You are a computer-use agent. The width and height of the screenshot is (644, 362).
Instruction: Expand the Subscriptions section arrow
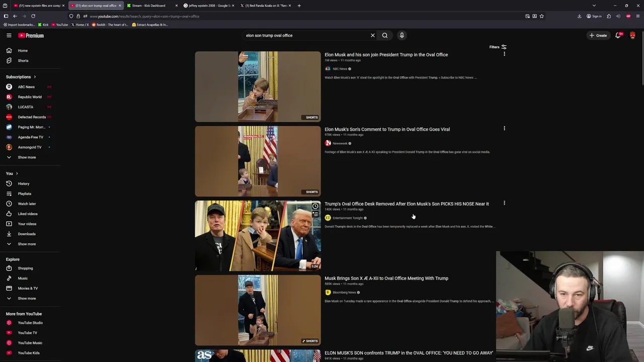coord(35,77)
